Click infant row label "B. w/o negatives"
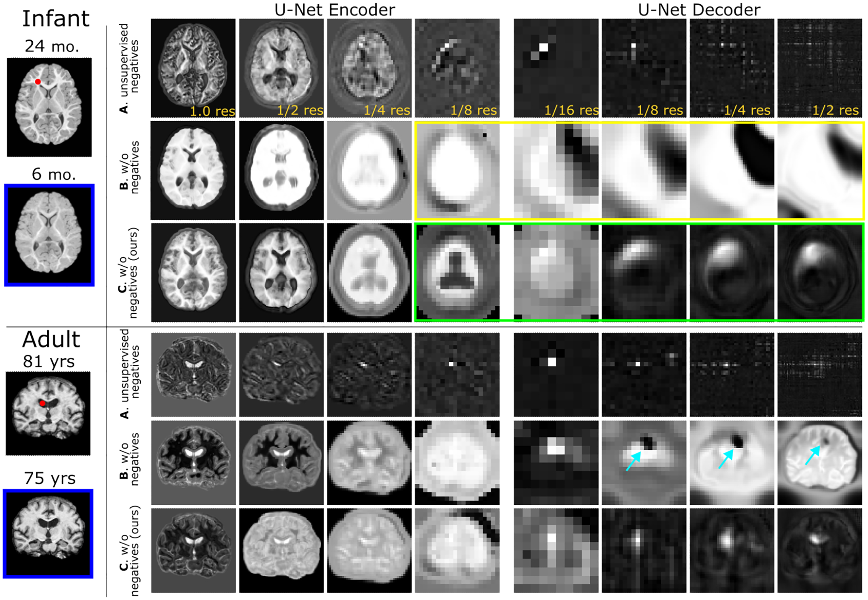The width and height of the screenshot is (868, 600). (129, 168)
